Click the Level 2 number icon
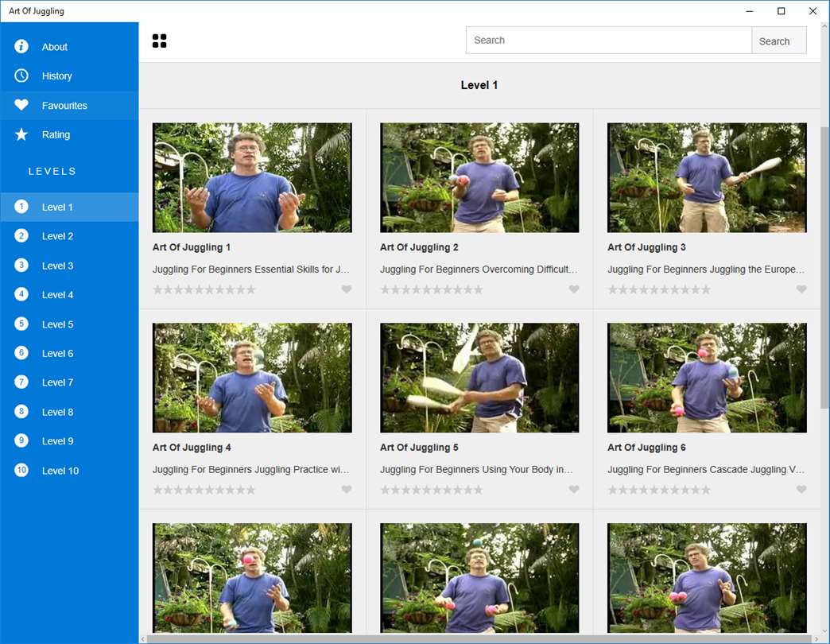The height and width of the screenshot is (644, 830). (21, 236)
